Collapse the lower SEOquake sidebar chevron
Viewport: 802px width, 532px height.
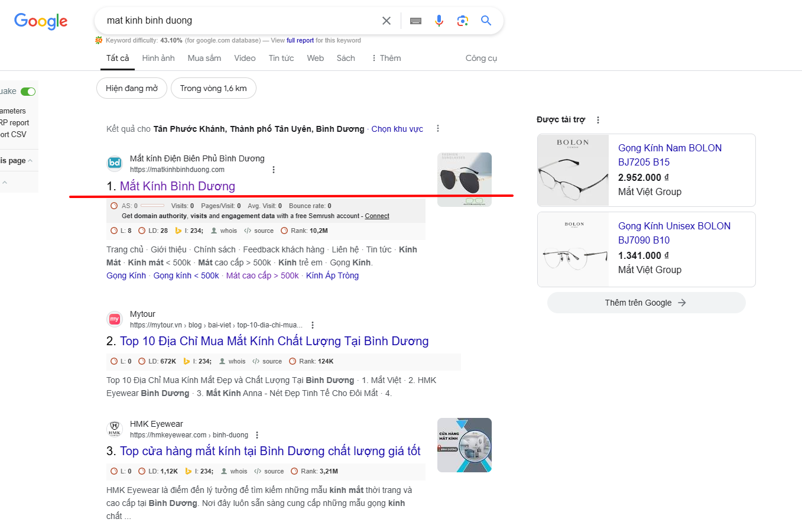[x=5, y=182]
